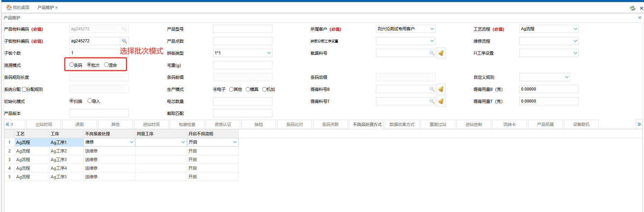Click the green refresh icon at top right

coord(632,8)
